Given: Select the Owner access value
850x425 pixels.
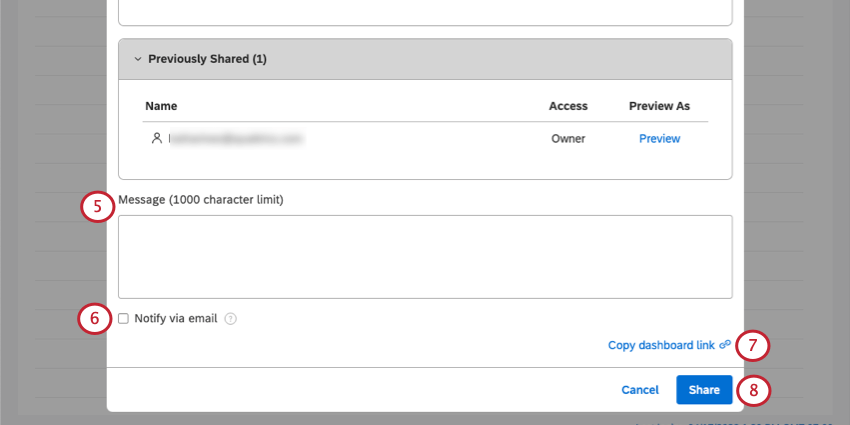Looking at the screenshot, I should pyautogui.click(x=568, y=138).
